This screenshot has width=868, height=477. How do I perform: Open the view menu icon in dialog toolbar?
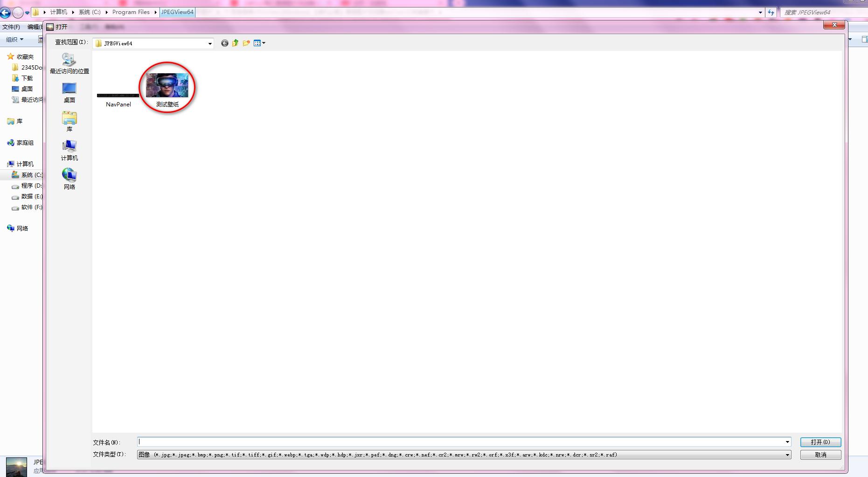click(x=259, y=43)
